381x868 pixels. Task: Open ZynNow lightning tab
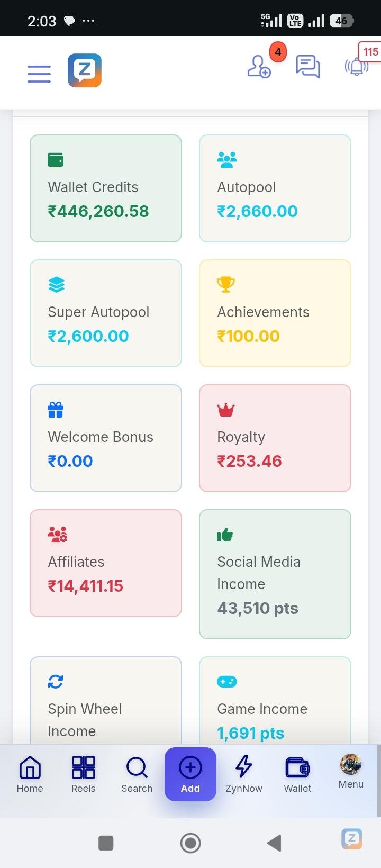point(243,774)
